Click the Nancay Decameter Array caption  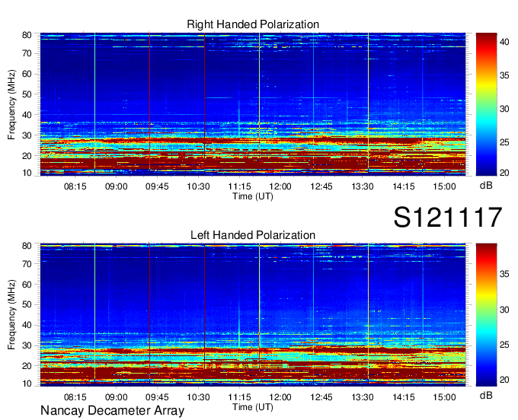[x=112, y=411]
